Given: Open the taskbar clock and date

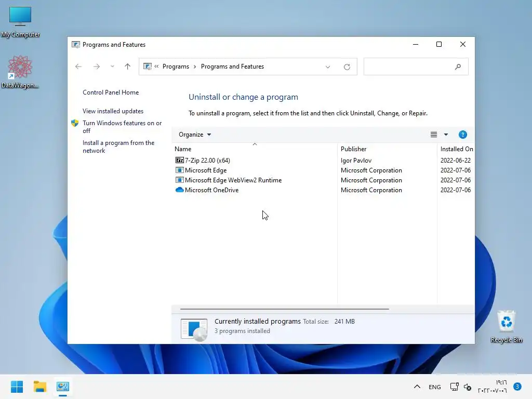Looking at the screenshot, I should (493, 387).
